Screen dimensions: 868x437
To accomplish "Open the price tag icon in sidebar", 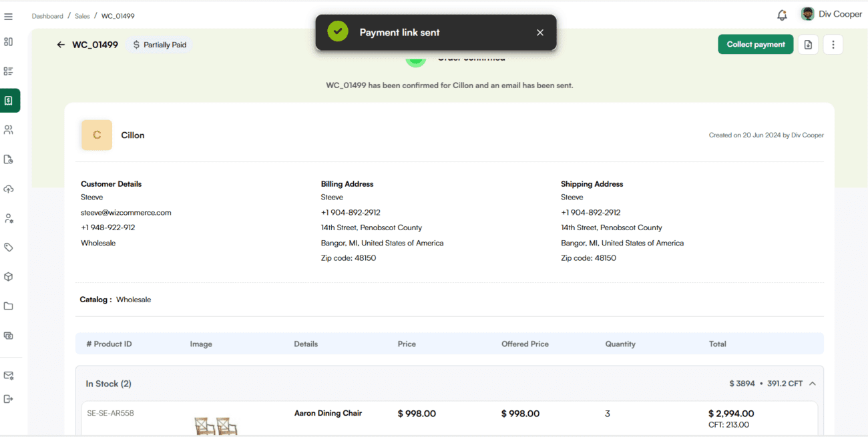I will [9, 247].
